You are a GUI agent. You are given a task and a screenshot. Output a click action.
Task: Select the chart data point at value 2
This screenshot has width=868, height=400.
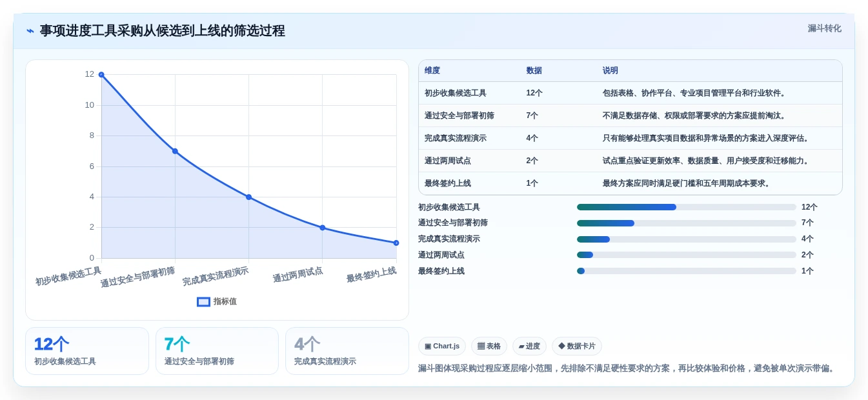[323, 228]
